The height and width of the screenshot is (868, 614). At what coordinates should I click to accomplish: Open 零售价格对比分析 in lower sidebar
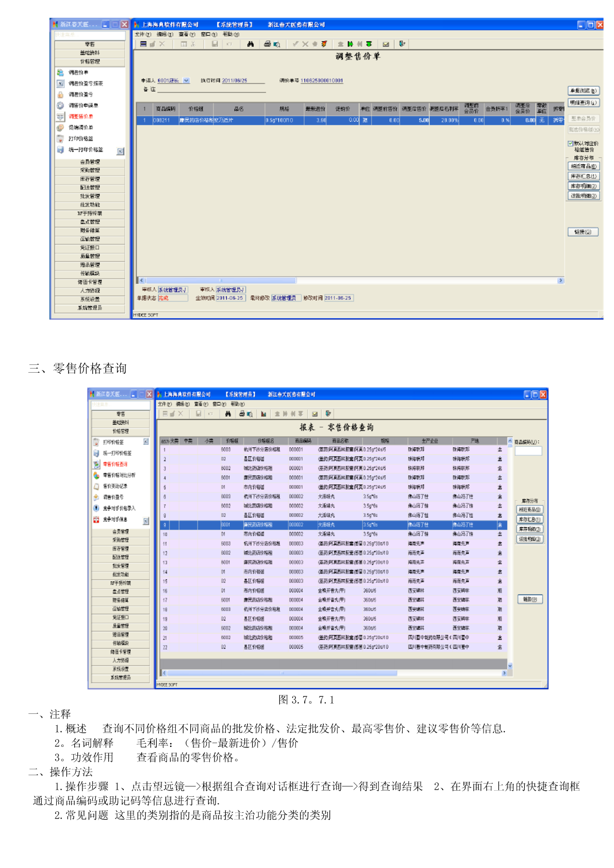click(119, 475)
